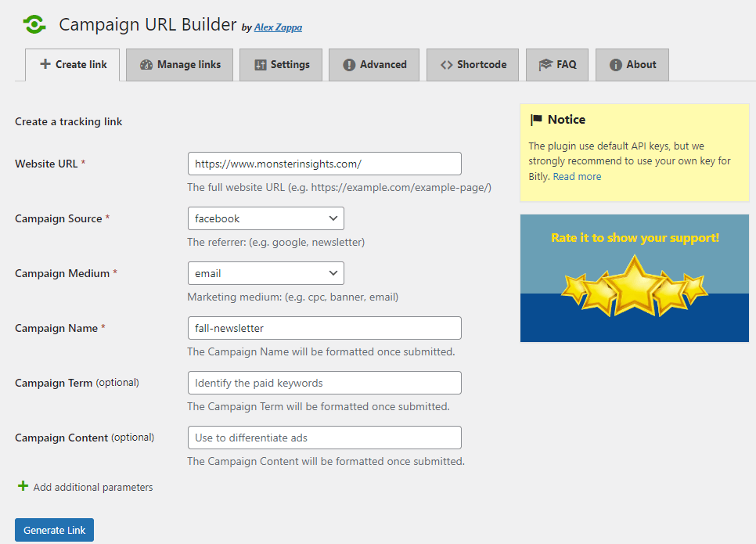Click the info icon on About tab
756x544 pixels.
coord(617,65)
